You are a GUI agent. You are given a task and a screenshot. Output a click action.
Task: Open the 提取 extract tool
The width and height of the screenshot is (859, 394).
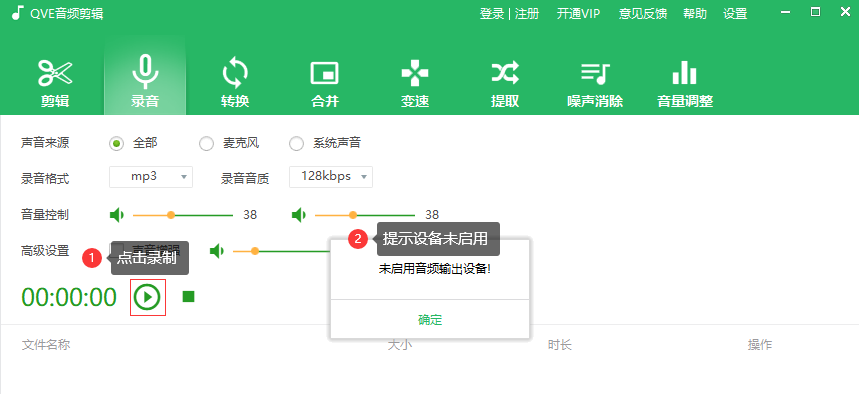505,83
